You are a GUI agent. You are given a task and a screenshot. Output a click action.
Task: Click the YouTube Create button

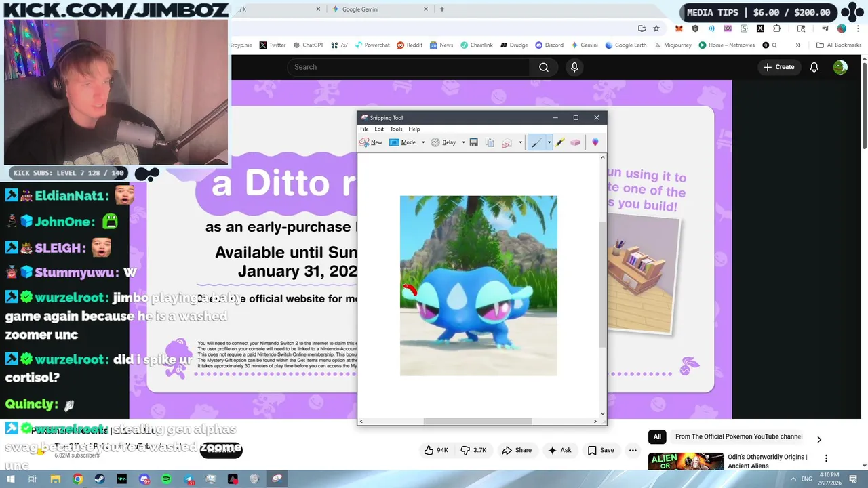[x=778, y=67]
